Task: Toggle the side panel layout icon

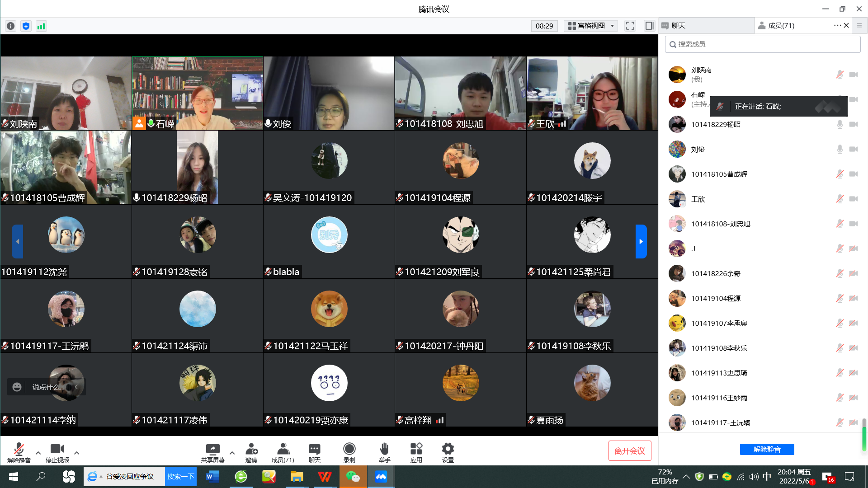Action: click(649, 26)
